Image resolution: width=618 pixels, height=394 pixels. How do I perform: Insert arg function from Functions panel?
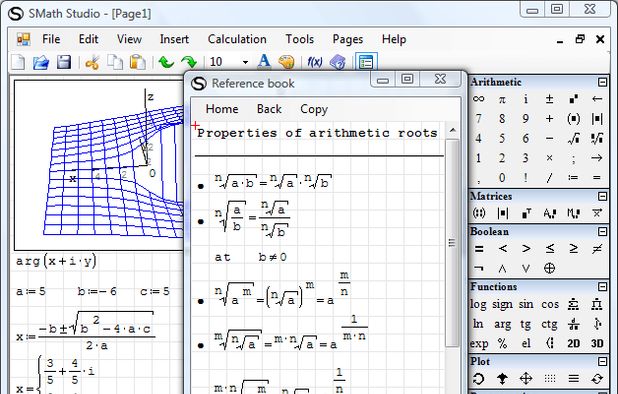[502, 324]
